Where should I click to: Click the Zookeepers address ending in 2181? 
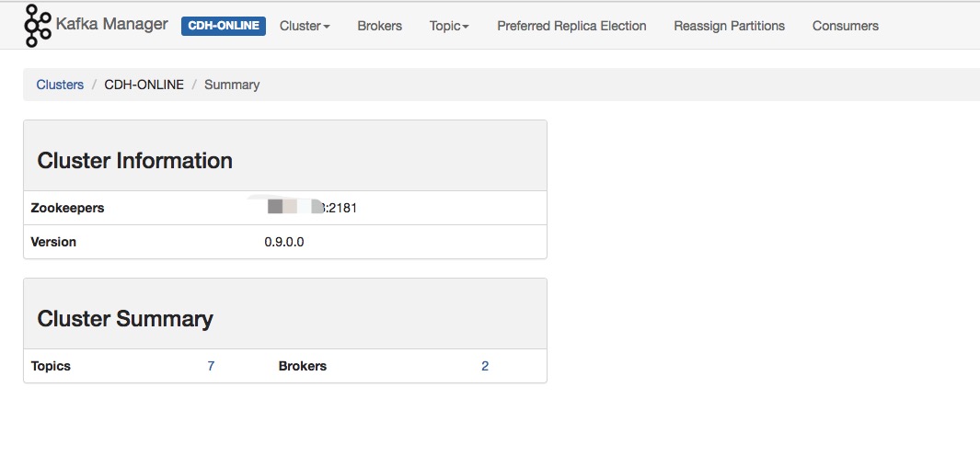[x=311, y=208]
